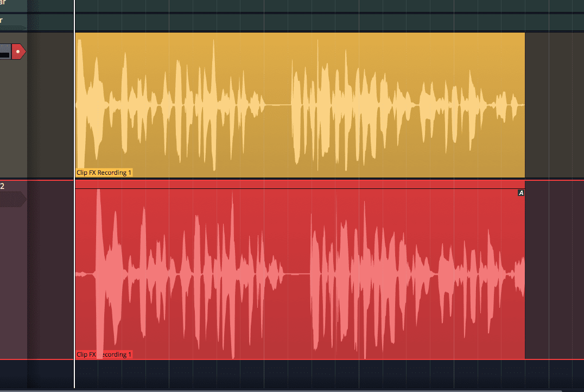The height and width of the screenshot is (392, 584).
Task: Click the silent gap in the red clip's waveform
Action: (296, 274)
